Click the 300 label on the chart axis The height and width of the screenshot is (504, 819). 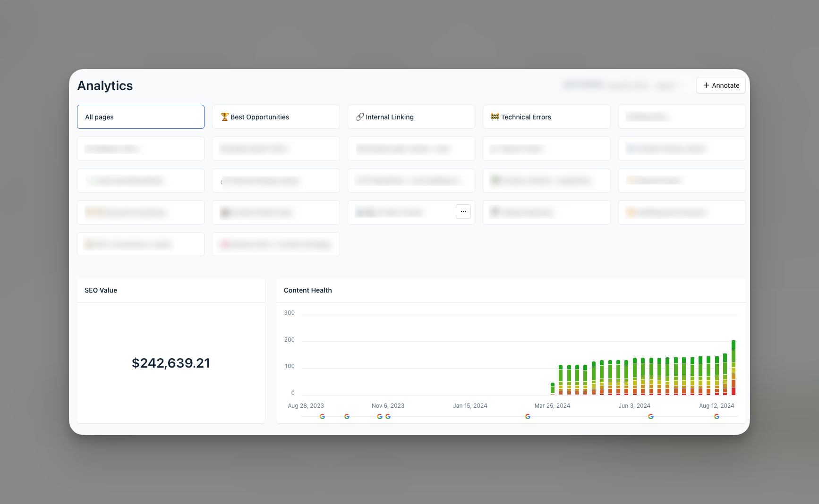click(290, 313)
